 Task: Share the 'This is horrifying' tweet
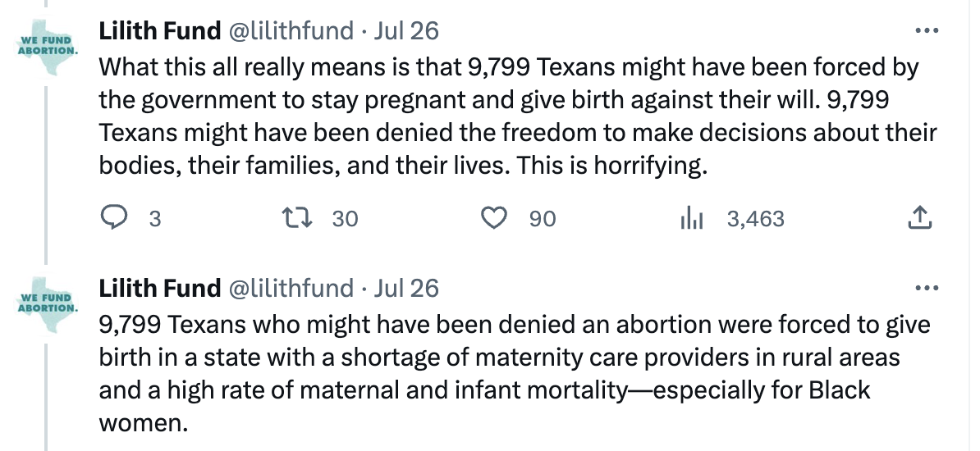920,218
